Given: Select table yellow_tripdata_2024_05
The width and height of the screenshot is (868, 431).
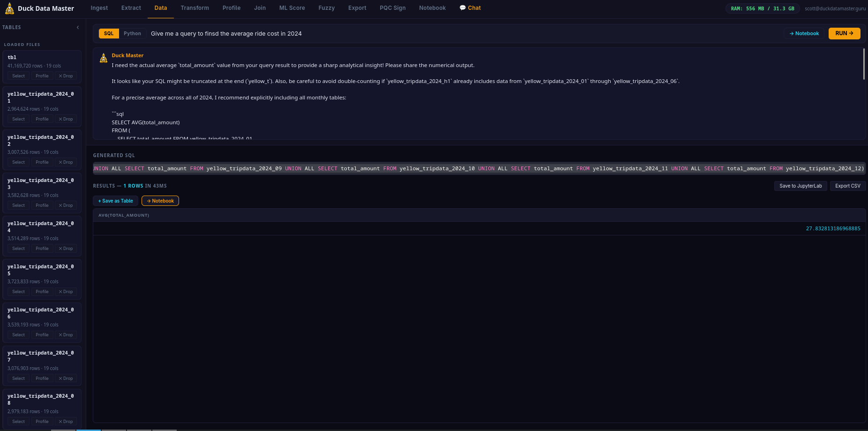Looking at the screenshot, I should coord(19,292).
